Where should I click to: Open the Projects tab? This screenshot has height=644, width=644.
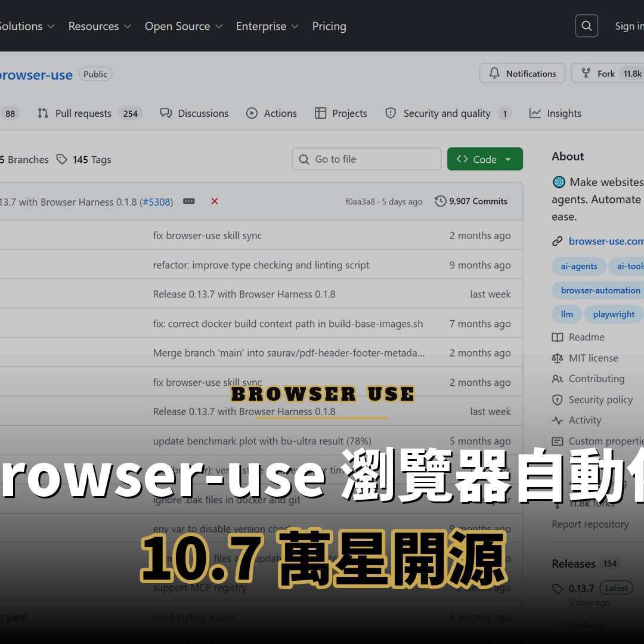point(340,113)
